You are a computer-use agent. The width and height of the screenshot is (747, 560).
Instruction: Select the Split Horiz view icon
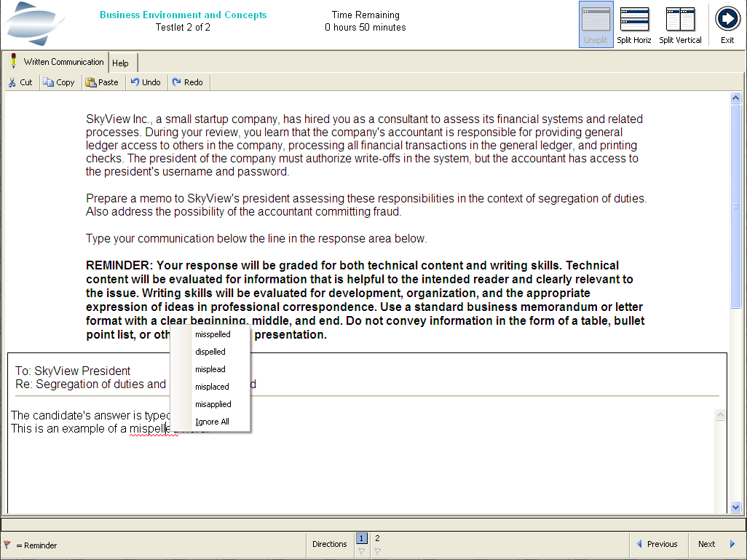[x=634, y=25]
